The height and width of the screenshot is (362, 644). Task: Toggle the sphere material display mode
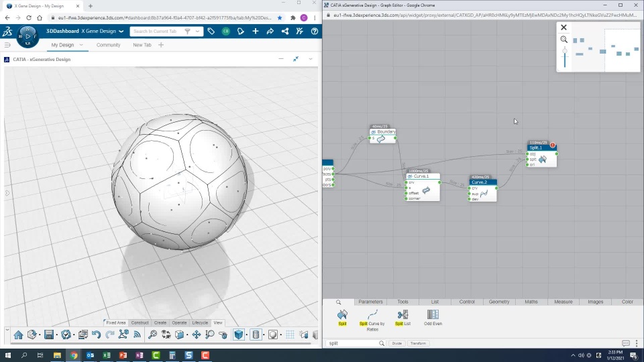pos(272,335)
